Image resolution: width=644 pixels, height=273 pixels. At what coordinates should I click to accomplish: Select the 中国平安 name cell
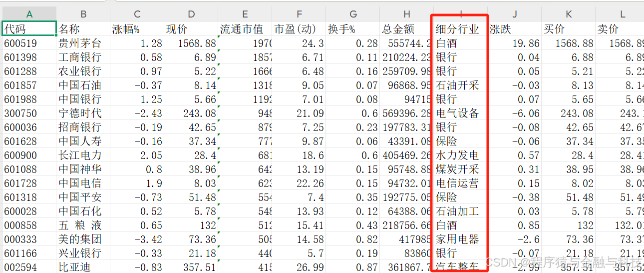[83, 197]
